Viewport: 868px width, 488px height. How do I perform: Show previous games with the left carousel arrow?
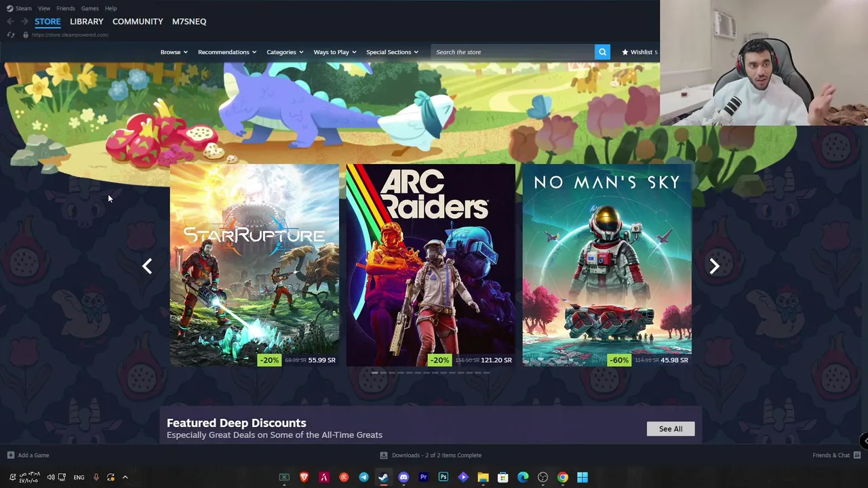147,266
